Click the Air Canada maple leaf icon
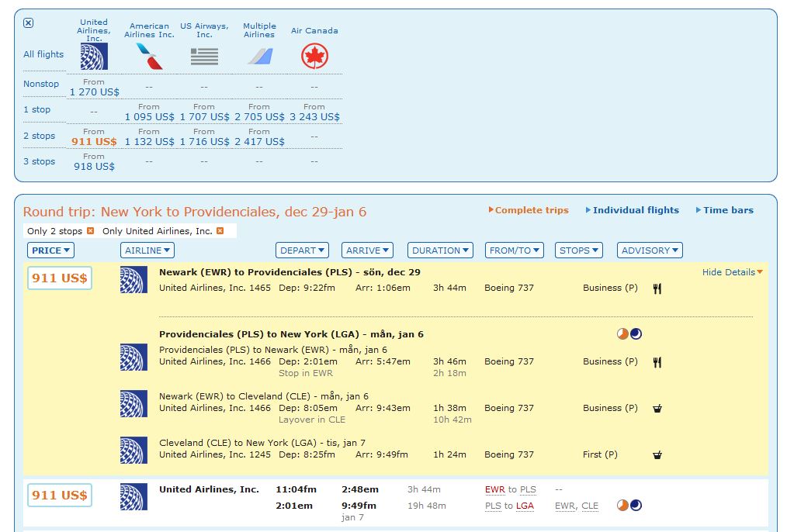This screenshot has width=787, height=532. tap(314, 57)
